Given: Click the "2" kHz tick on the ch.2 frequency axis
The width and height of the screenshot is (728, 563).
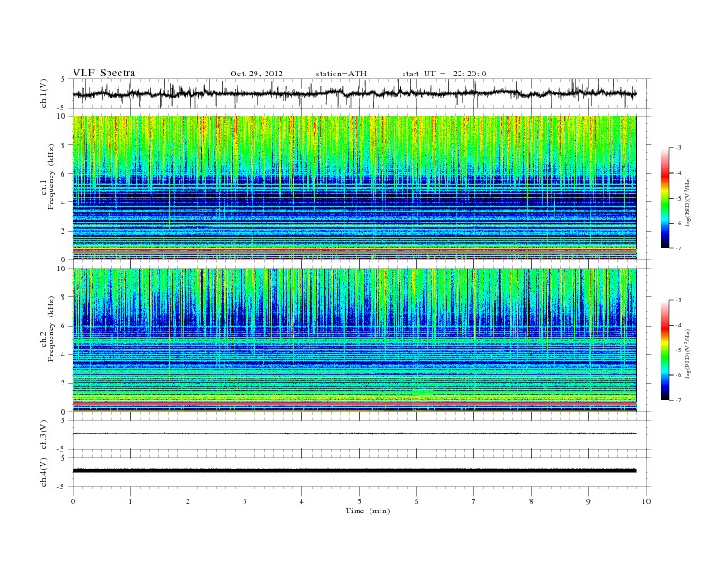Looking at the screenshot, I should pos(63,384).
